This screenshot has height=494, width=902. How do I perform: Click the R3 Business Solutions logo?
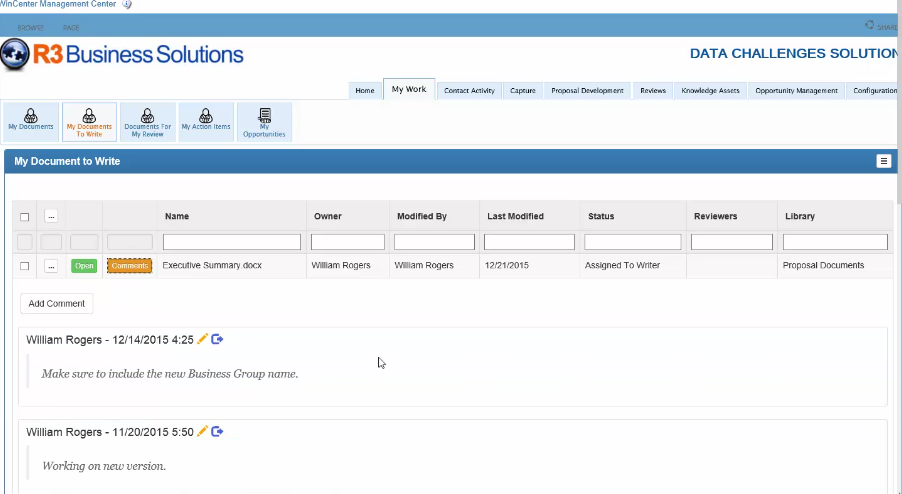point(122,55)
